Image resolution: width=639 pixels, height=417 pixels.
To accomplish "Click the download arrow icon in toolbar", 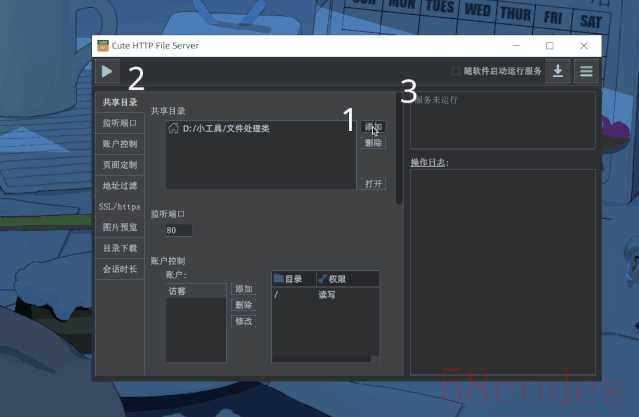I will (558, 71).
